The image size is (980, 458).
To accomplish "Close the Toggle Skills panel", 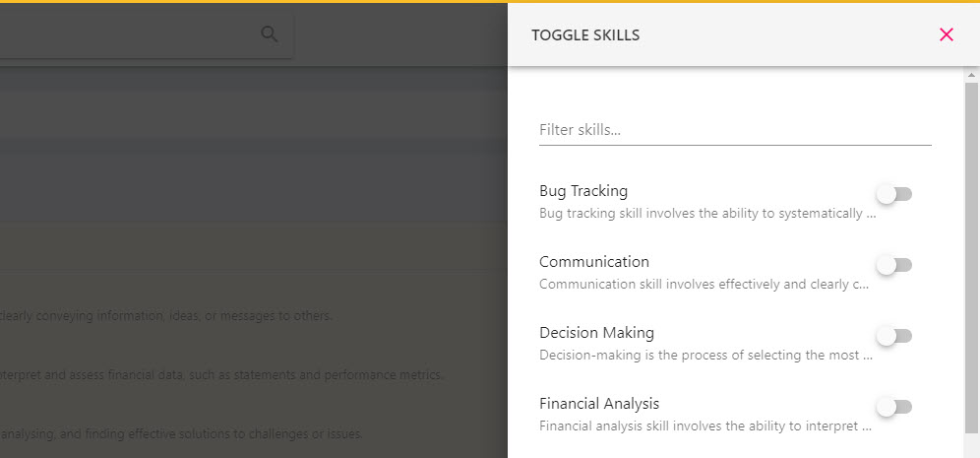I will click(x=947, y=35).
